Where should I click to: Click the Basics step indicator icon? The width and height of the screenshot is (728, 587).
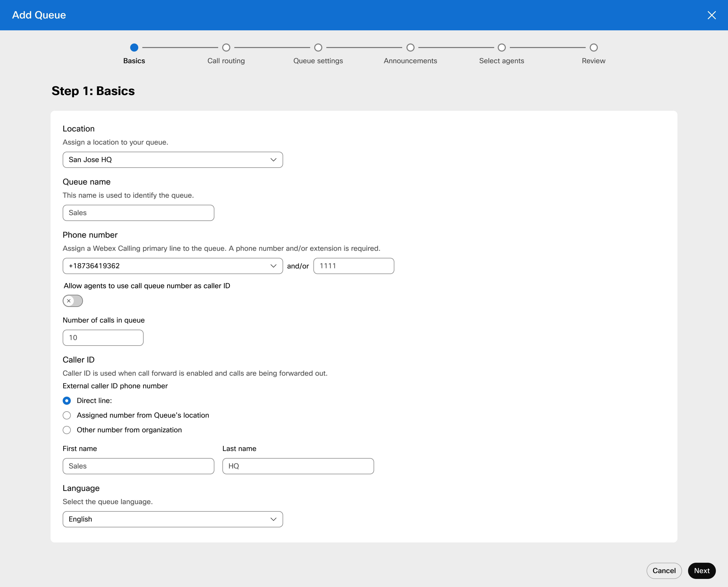coord(134,47)
